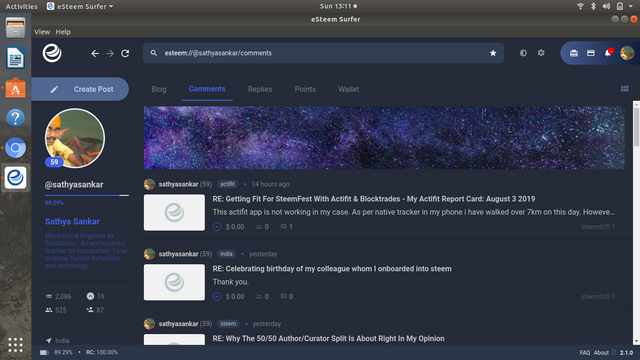Open the Blog tab
This screenshot has height=360, width=640.
(x=159, y=89)
